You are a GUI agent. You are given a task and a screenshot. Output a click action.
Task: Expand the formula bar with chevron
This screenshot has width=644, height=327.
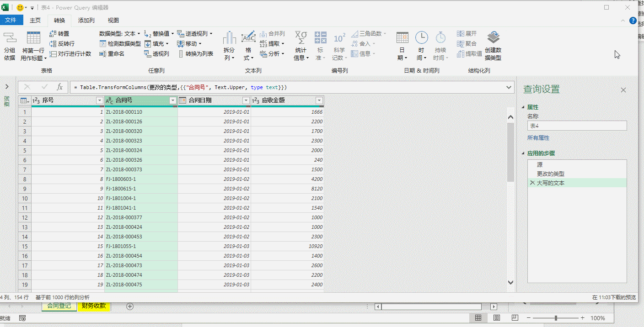point(510,87)
